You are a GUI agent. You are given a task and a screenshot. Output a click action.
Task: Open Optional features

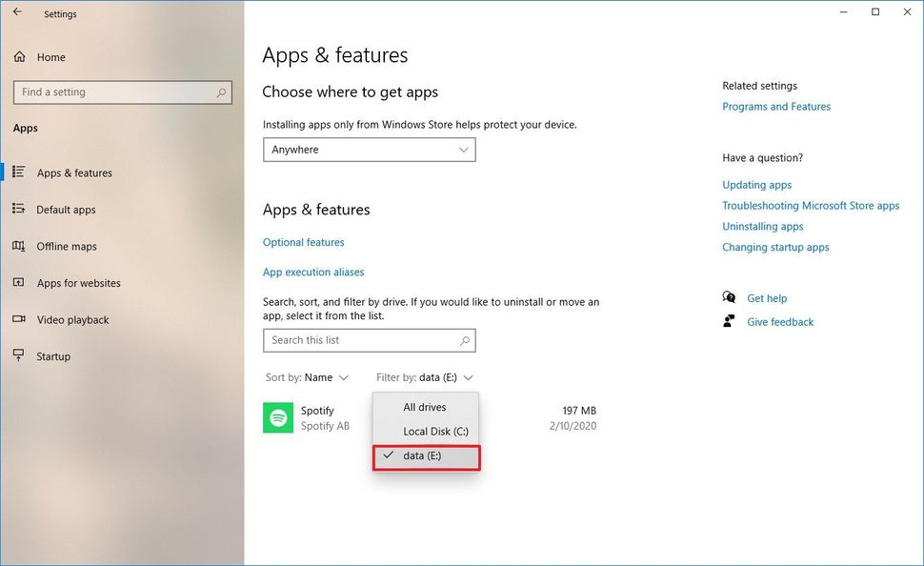tap(303, 242)
